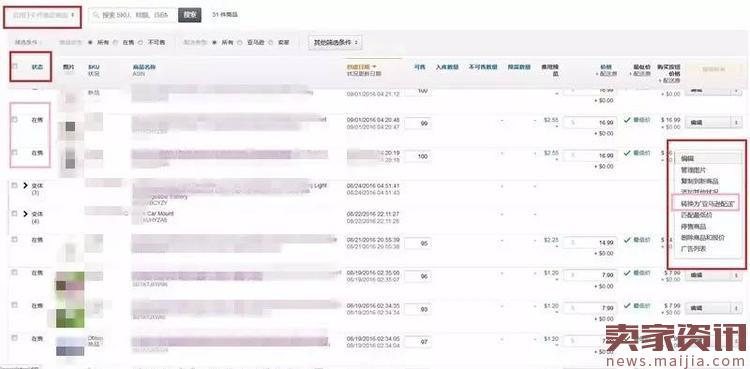
Task: Sort by the date column header with arrow
Action: (x=362, y=67)
